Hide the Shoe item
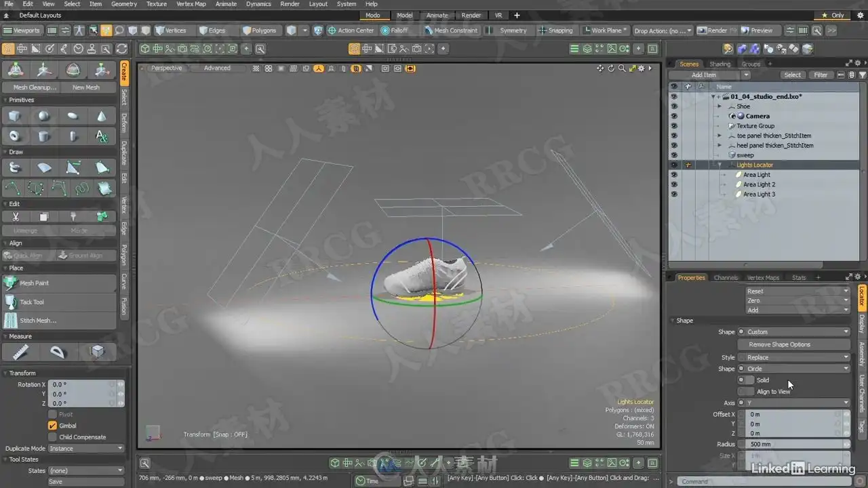This screenshot has height=488, width=868. point(674,106)
